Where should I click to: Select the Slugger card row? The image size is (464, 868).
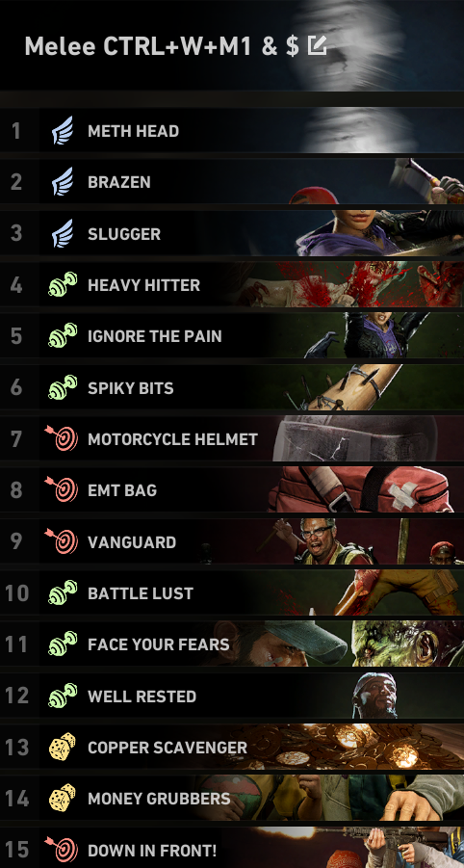232,233
